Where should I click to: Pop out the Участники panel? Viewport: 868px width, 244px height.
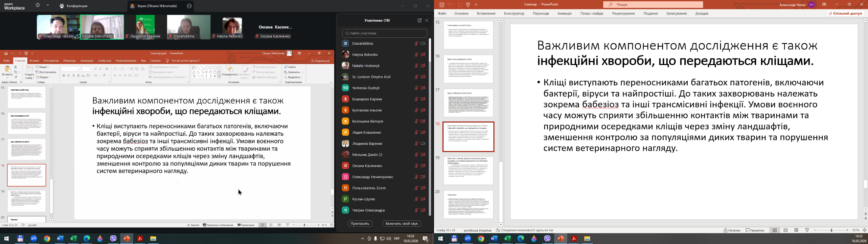click(x=420, y=21)
